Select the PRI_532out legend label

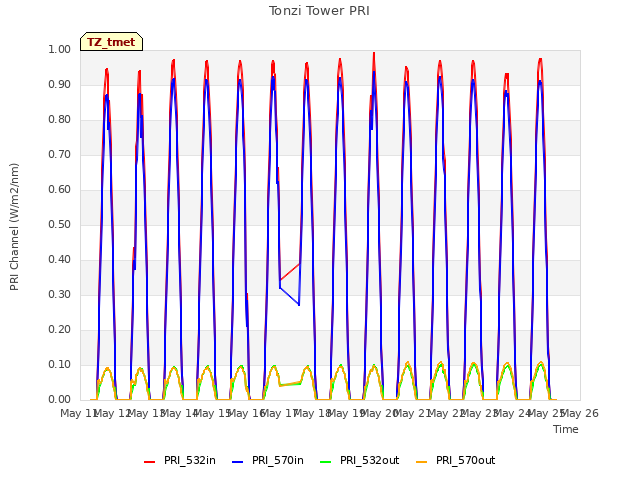point(370,460)
